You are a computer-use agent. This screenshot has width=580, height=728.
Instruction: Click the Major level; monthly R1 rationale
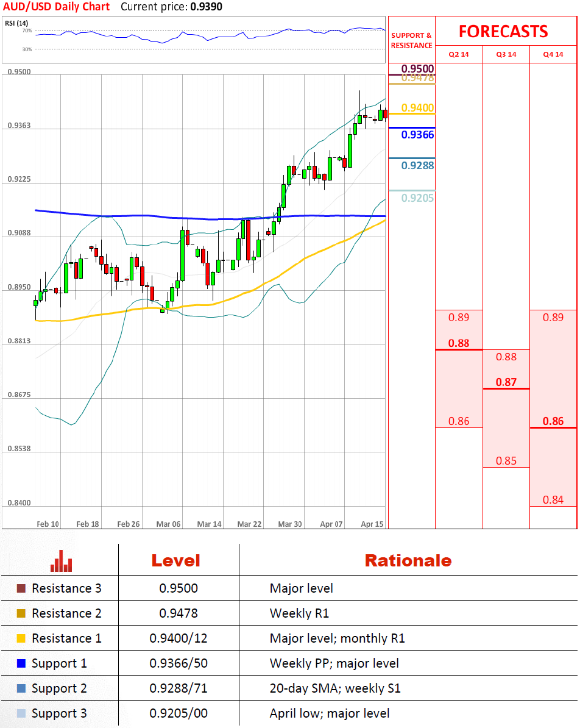click(x=338, y=638)
